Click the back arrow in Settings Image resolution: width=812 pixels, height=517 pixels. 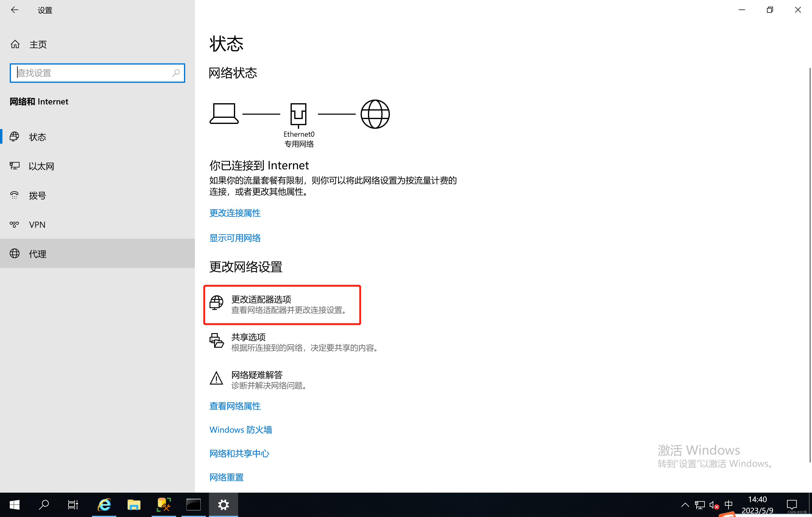tap(15, 10)
